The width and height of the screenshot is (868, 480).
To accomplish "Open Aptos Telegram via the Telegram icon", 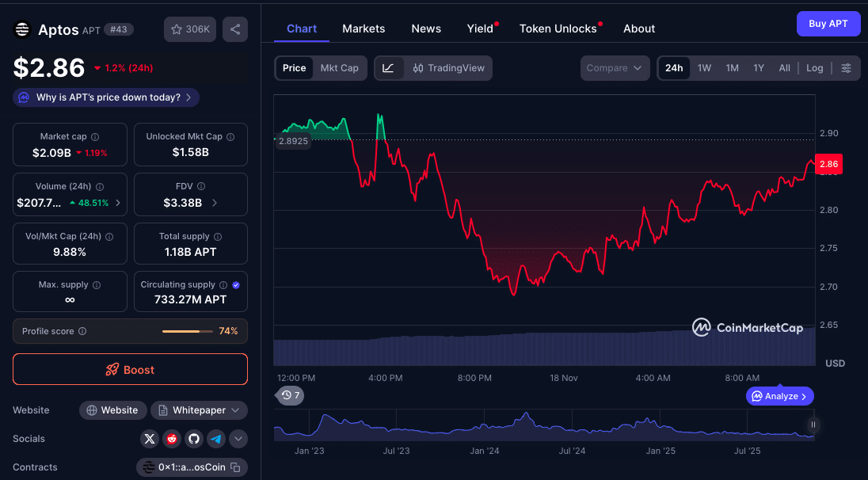I will pyautogui.click(x=215, y=439).
